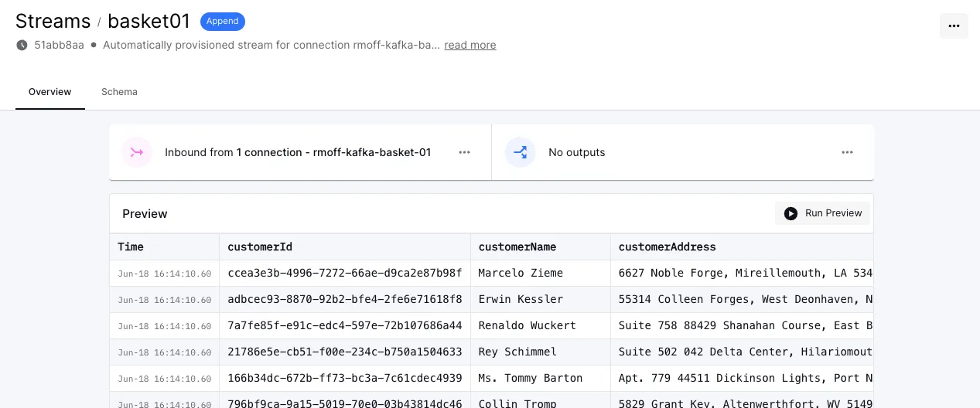Screen dimensions: 980x408
Task: Select customerId 166b34dc-672b-ff73-bc3a-7c61cdec4939
Action: pos(345,378)
